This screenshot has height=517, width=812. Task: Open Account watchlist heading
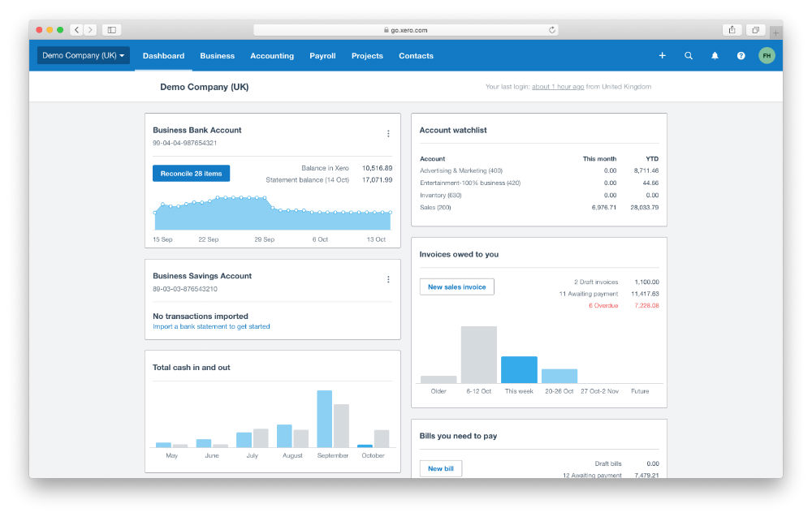click(453, 131)
